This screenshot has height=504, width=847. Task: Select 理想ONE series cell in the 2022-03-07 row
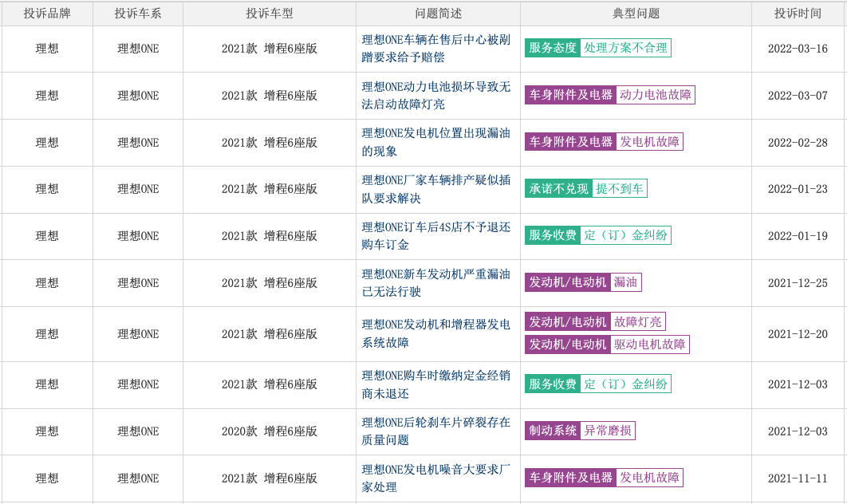pyautogui.click(x=138, y=96)
